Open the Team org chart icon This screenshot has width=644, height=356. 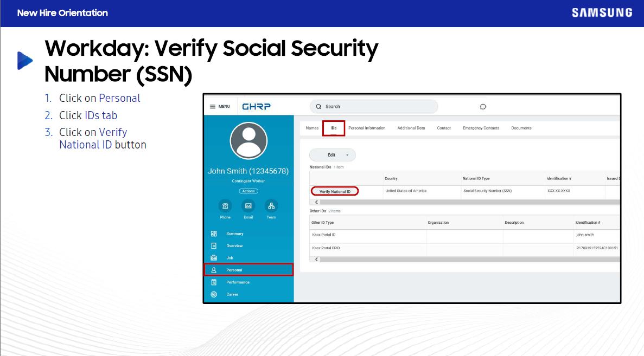point(271,206)
